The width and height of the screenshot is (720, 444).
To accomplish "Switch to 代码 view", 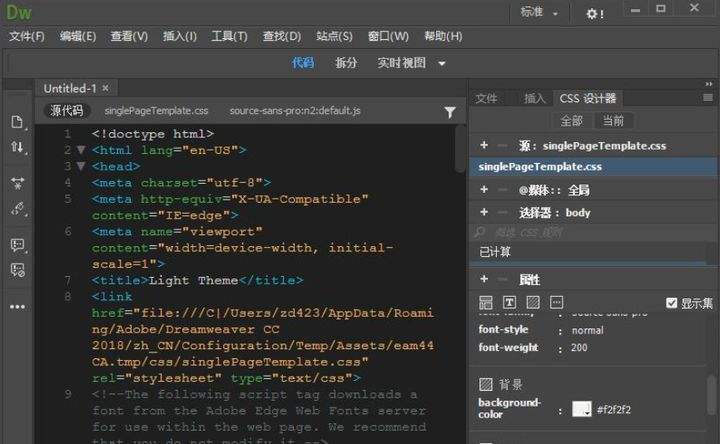I will [x=303, y=63].
